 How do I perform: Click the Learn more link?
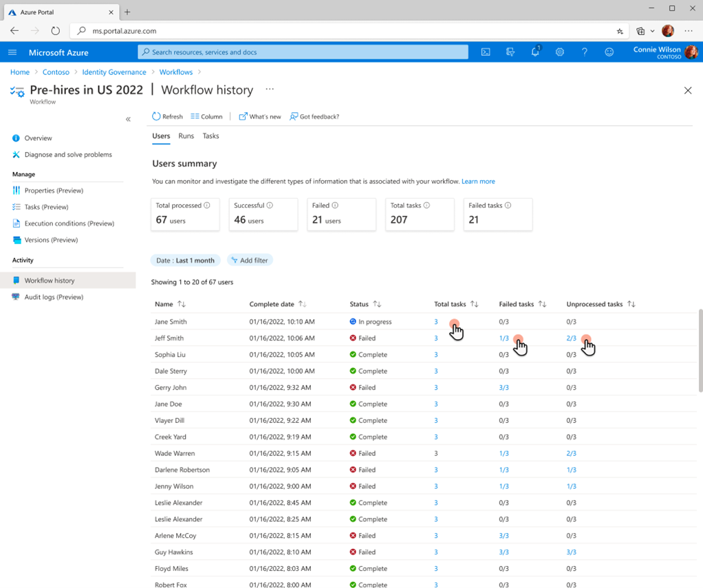(478, 182)
